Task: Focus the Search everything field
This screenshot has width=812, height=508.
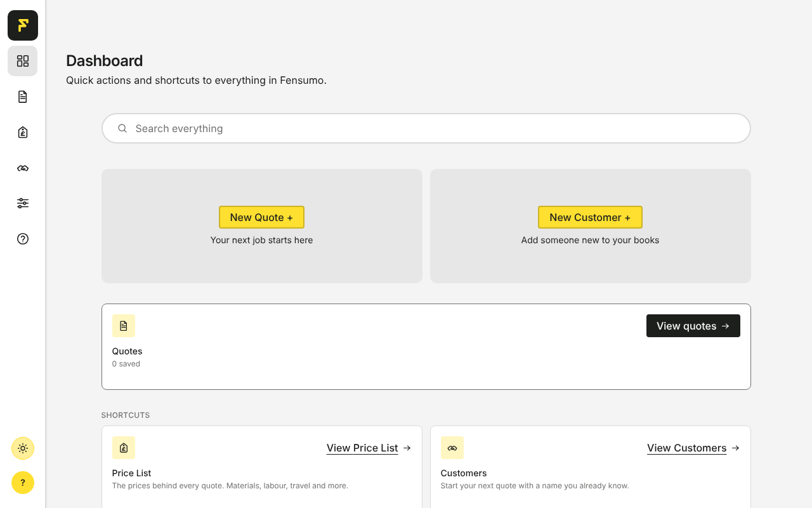Action: click(426, 128)
